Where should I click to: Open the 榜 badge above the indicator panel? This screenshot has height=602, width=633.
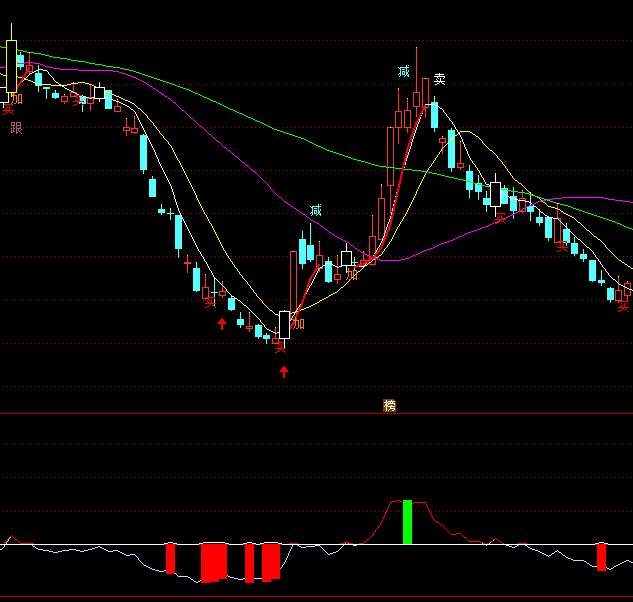coord(390,405)
